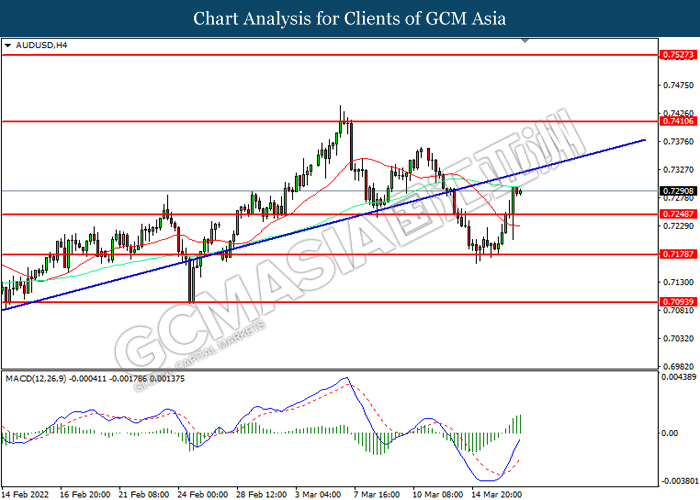This screenshot has width=700, height=500.
Task: Click the 0.69820 price scale value
Action: [x=679, y=367]
